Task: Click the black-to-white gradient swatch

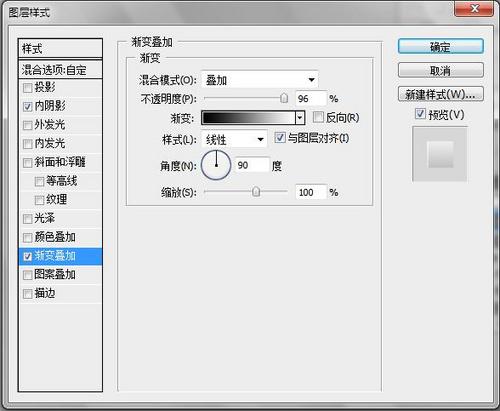Action: [248, 118]
